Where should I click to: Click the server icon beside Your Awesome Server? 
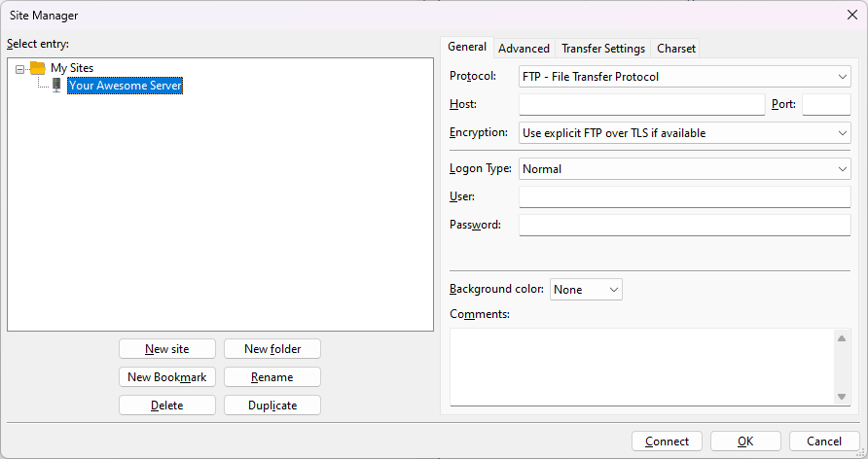56,86
